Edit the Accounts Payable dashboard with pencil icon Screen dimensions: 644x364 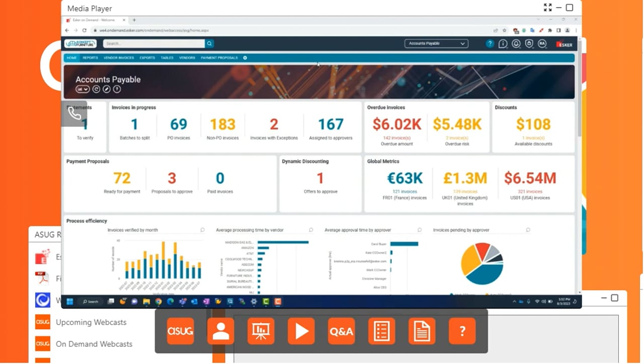point(107,89)
